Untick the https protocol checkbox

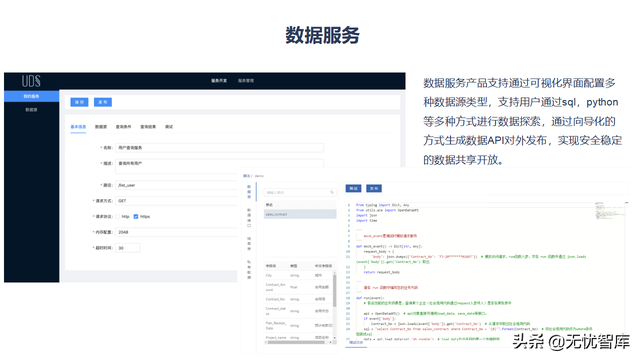click(x=136, y=217)
